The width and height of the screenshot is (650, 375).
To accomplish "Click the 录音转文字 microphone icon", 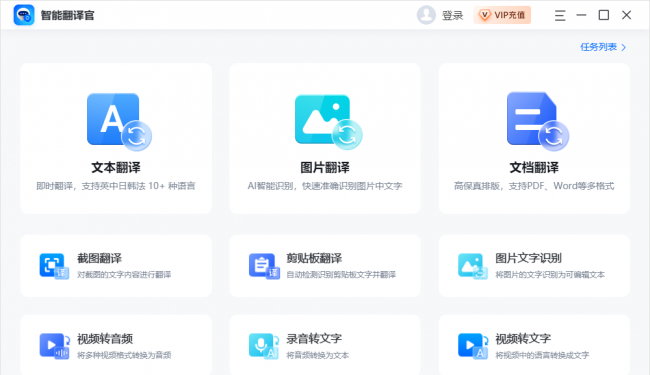I will coord(264,346).
